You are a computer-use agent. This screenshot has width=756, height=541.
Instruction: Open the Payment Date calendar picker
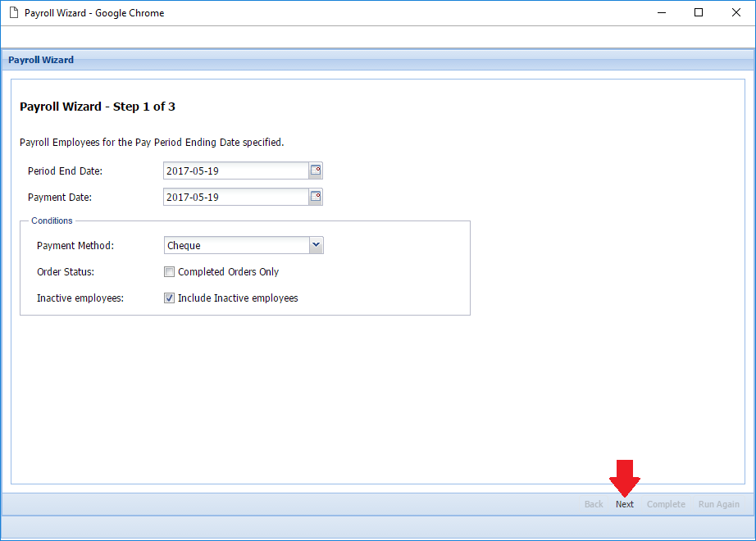tap(316, 197)
